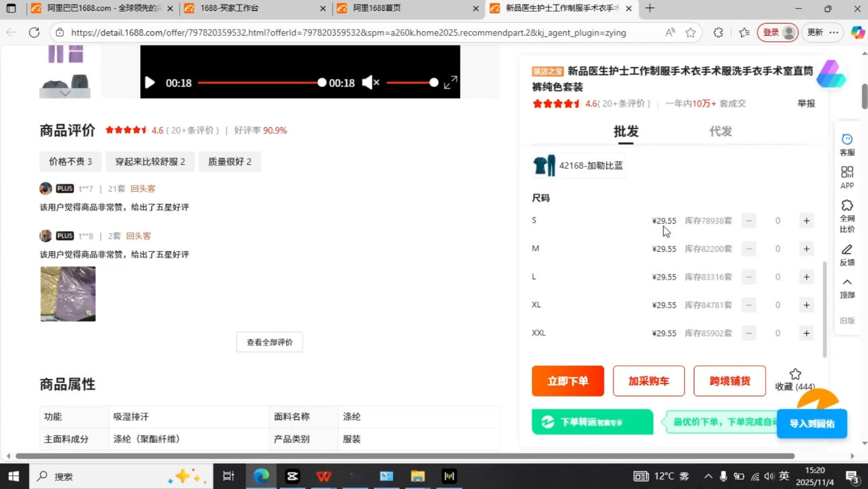Select the 质量很好 review filter
Image resolution: width=868 pixels, height=489 pixels.
[230, 161]
